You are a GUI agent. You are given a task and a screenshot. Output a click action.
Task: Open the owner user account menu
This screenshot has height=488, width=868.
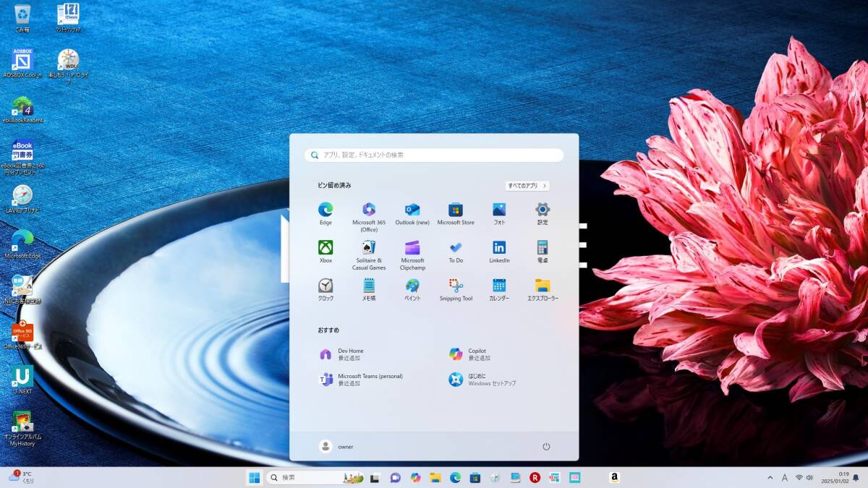click(336, 446)
